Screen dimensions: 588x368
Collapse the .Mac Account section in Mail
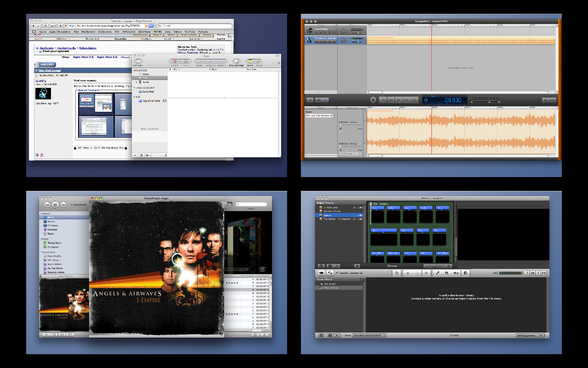(134, 87)
